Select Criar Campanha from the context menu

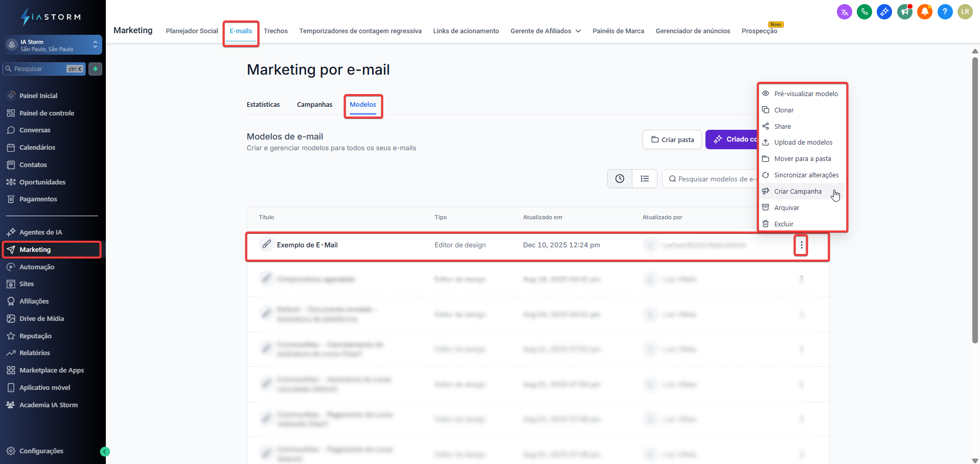click(x=797, y=192)
